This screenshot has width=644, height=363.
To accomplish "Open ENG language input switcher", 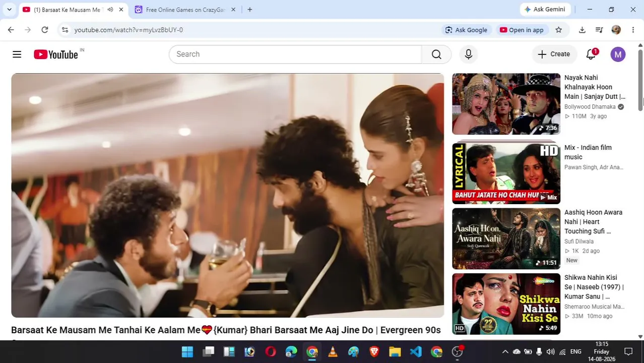I will pos(575,352).
